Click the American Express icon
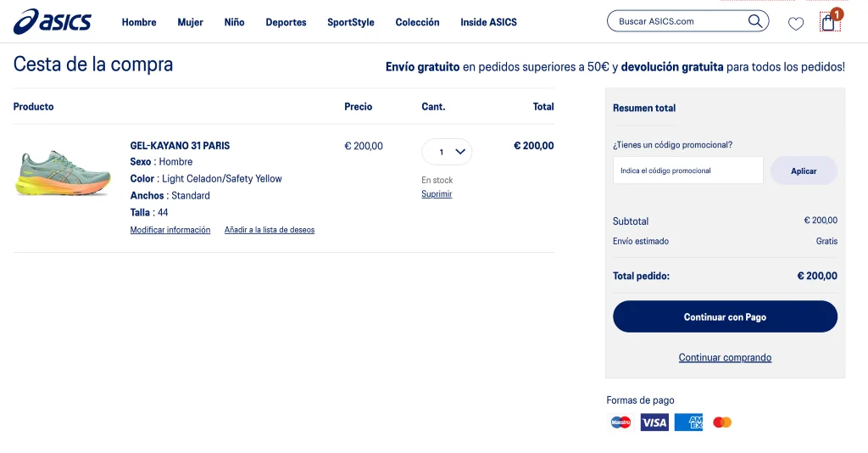This screenshot has width=868, height=453. pyautogui.click(x=688, y=422)
